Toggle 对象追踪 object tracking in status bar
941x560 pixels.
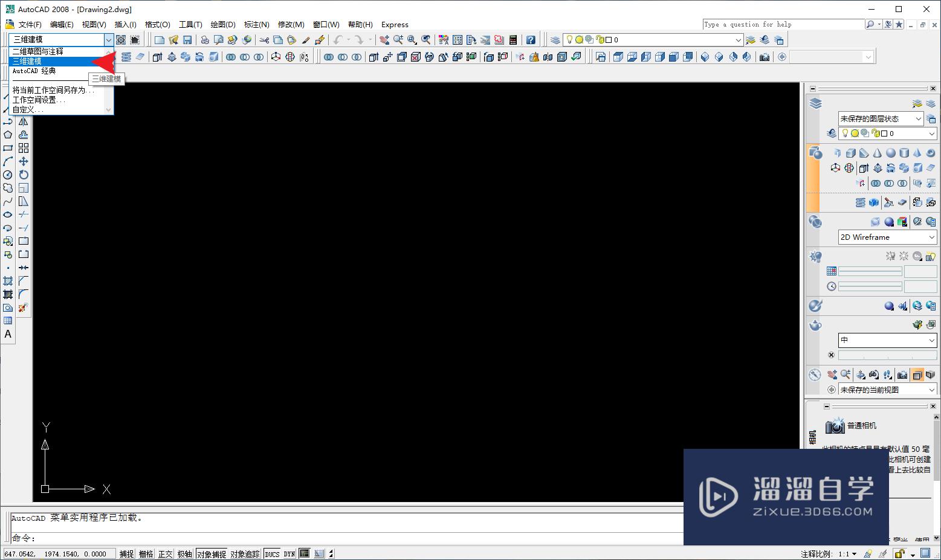(x=245, y=554)
